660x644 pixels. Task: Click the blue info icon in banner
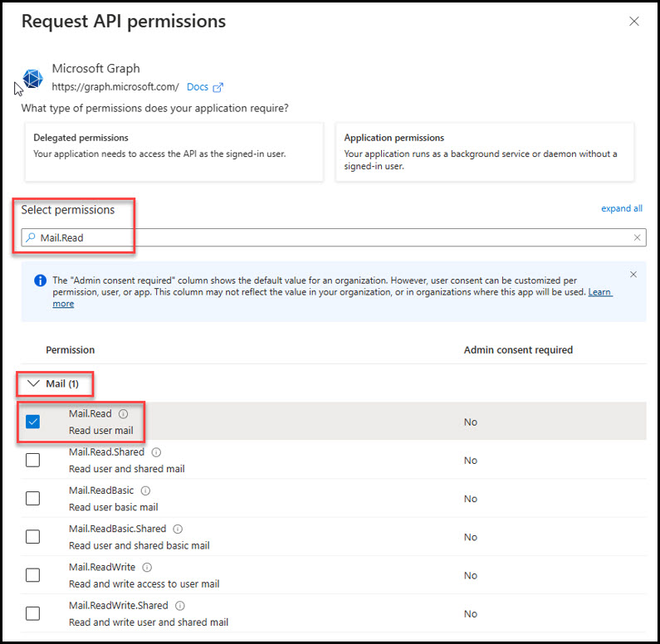tap(40, 281)
